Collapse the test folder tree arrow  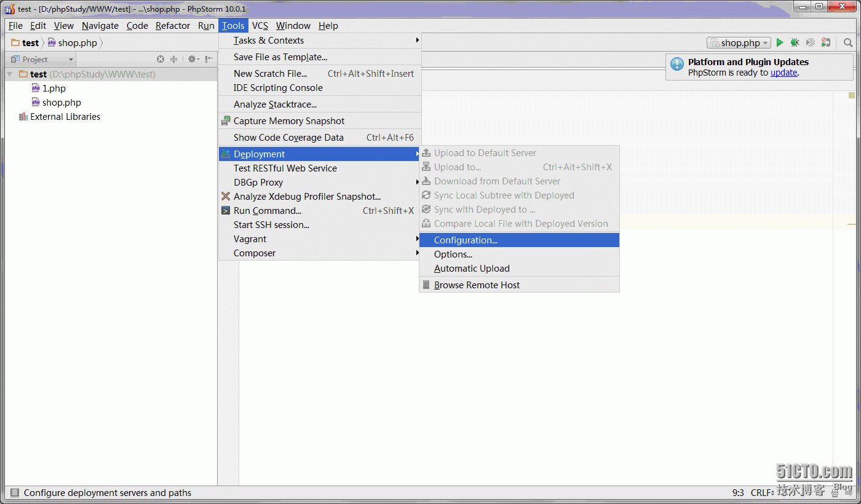[x=10, y=74]
